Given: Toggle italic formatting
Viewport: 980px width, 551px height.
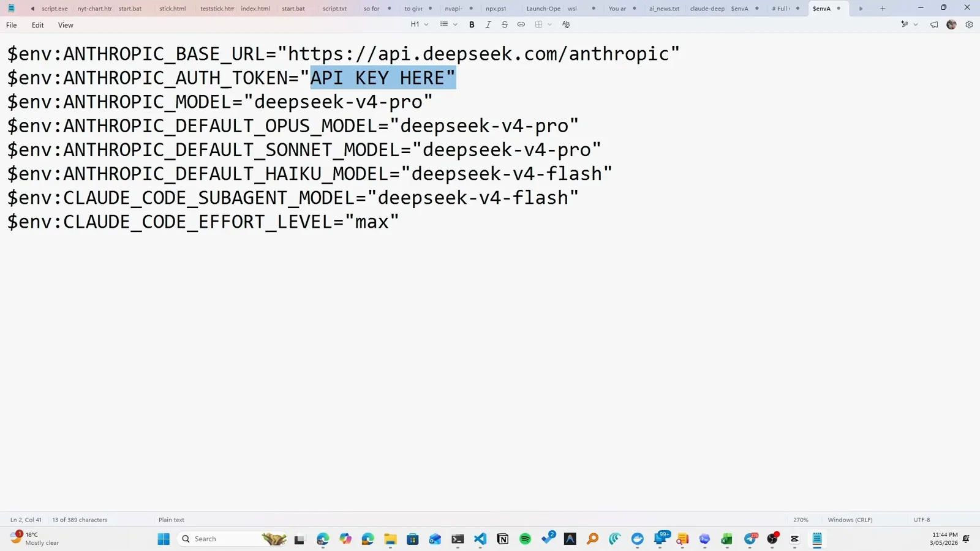Looking at the screenshot, I should (488, 24).
